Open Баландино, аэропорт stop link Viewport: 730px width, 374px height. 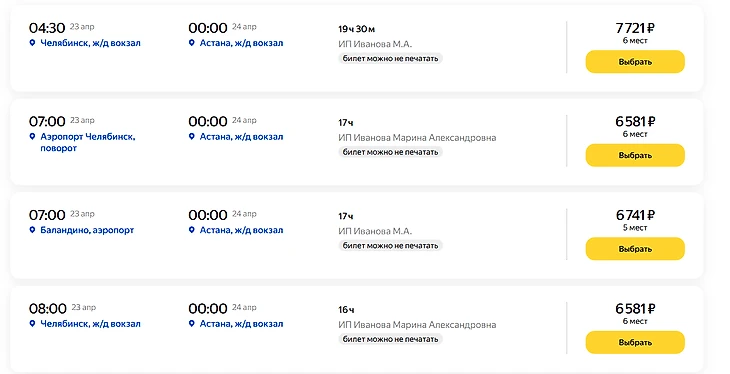click(87, 230)
